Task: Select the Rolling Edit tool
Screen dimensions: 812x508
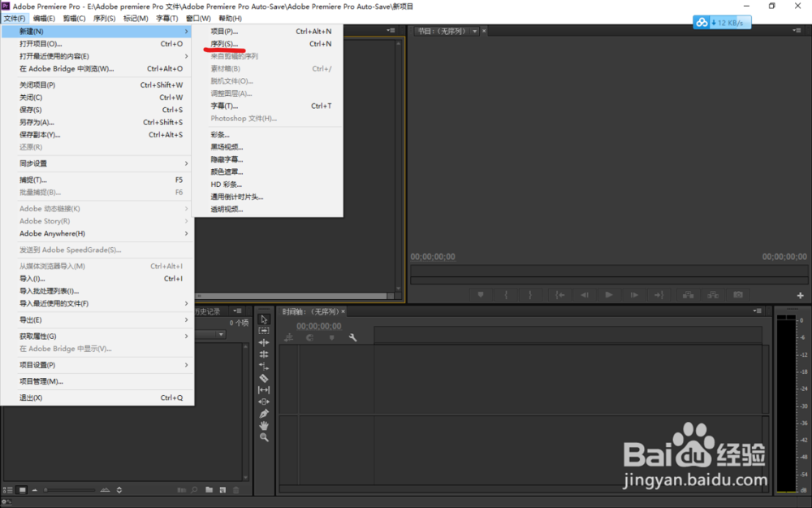Action: [x=264, y=354]
